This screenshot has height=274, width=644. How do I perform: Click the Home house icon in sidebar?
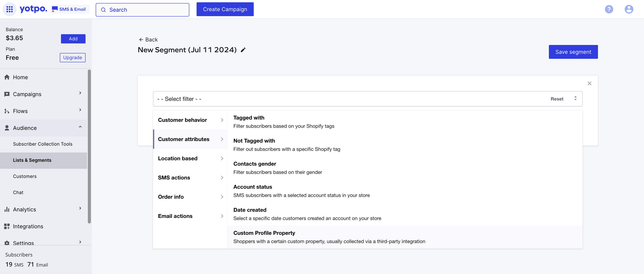click(x=7, y=77)
